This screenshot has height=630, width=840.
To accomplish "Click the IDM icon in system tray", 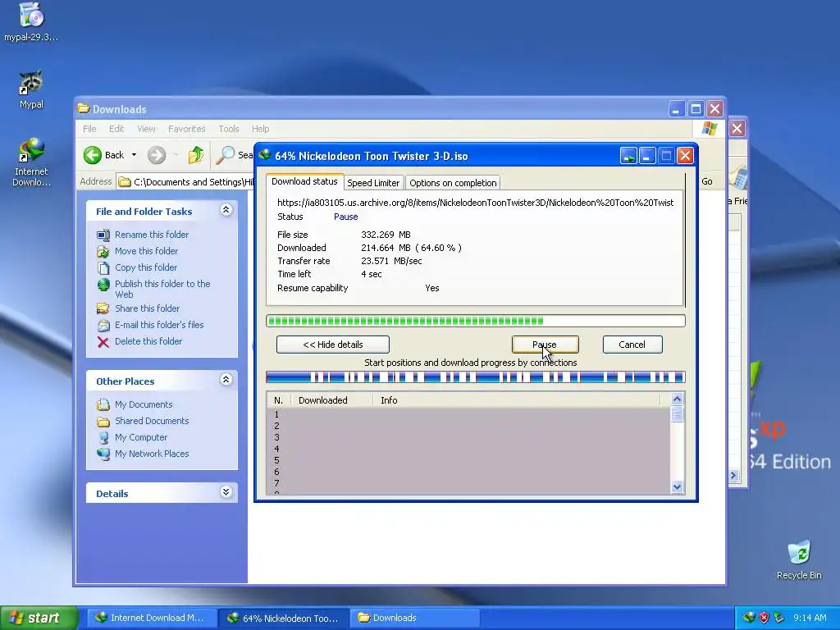I will pyautogui.click(x=749, y=618).
